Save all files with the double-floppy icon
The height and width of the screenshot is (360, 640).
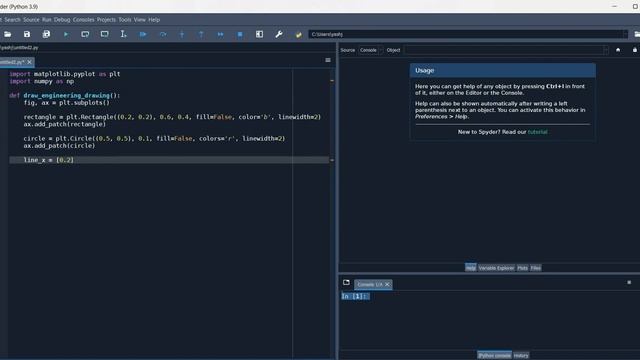click(x=46, y=34)
